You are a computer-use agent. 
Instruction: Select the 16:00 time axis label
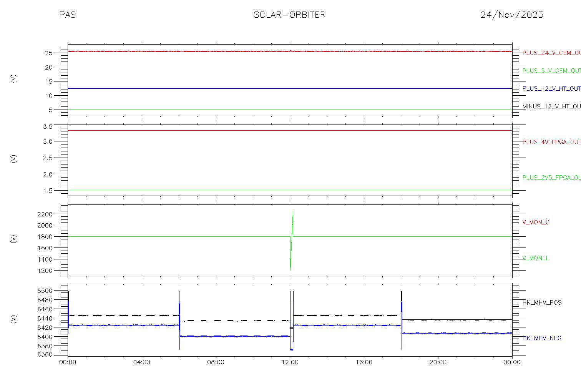click(x=364, y=362)
